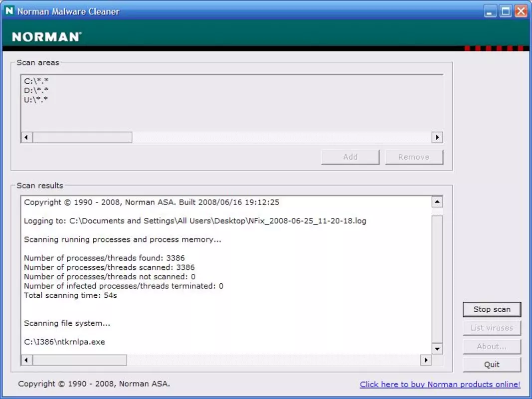Click the Scan areas horizontal scrollbar thumb
The image size is (532, 399).
click(x=82, y=138)
